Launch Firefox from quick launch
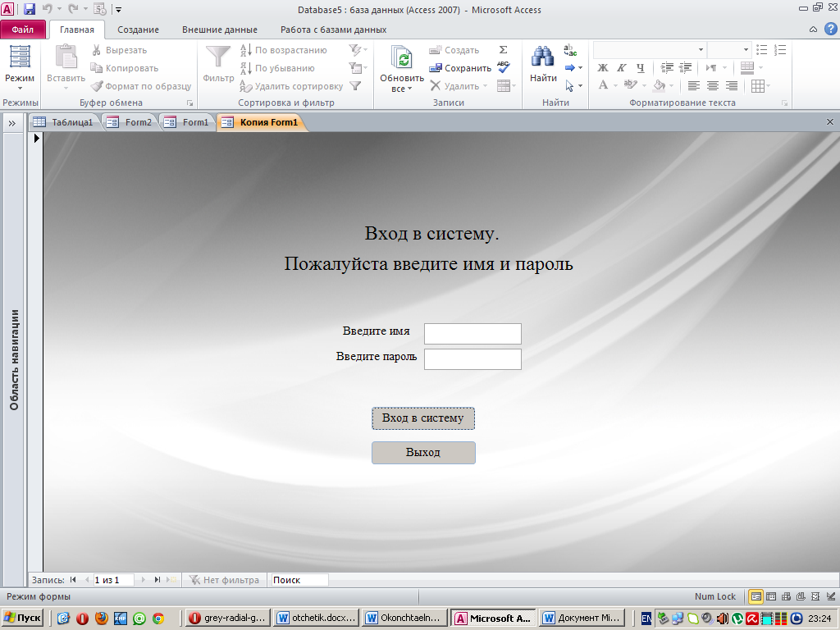Image resolution: width=840 pixels, height=630 pixels. [x=101, y=619]
